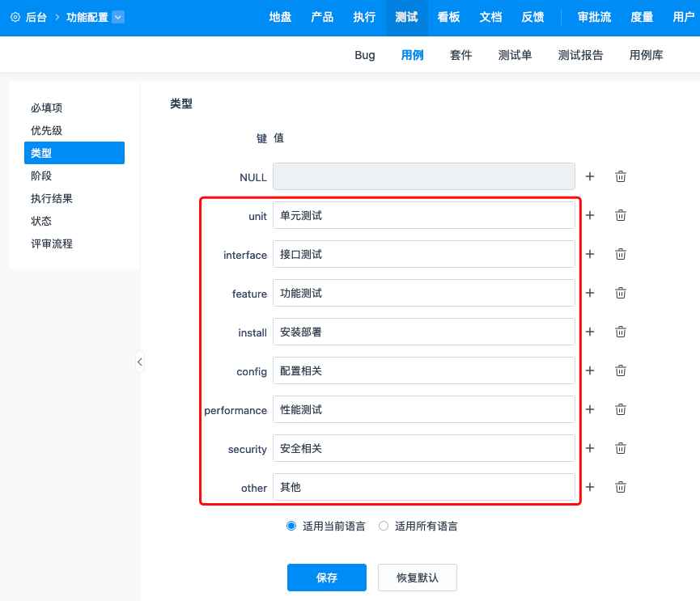Choose the 适用所有语言 radio option
This screenshot has width=700, height=601.
coord(384,526)
